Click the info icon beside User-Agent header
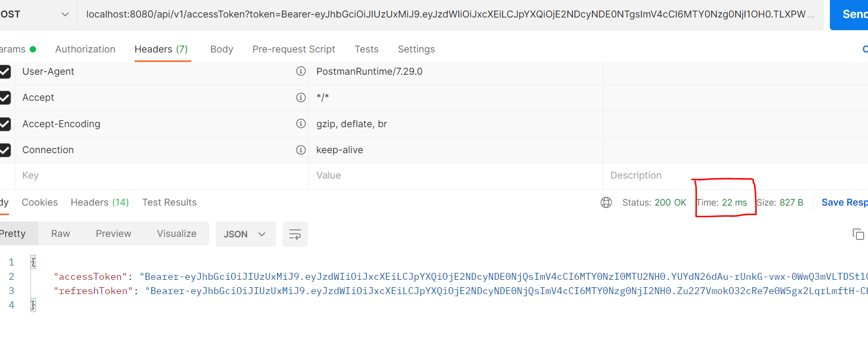Image resolution: width=868 pixels, height=337 pixels. point(301,71)
